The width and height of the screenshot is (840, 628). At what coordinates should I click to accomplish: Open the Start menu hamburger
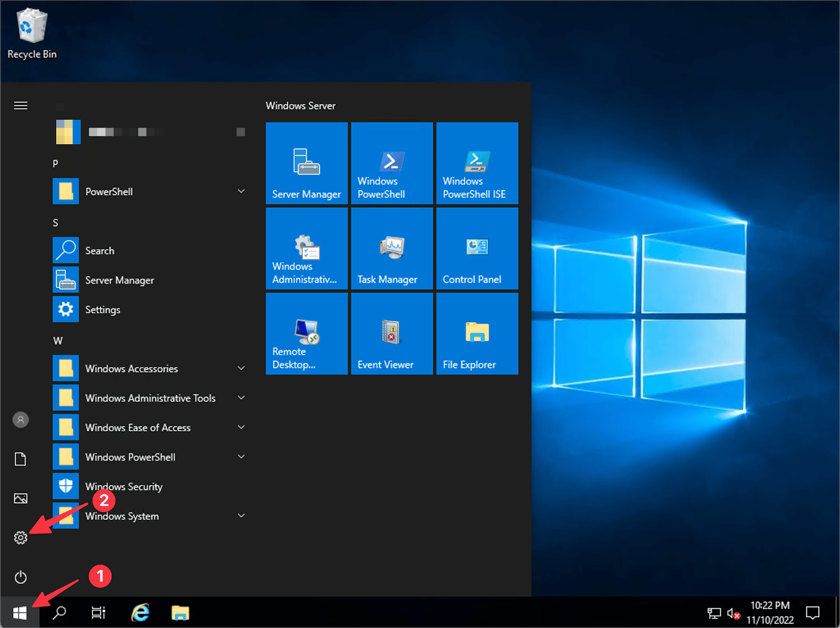(x=20, y=105)
